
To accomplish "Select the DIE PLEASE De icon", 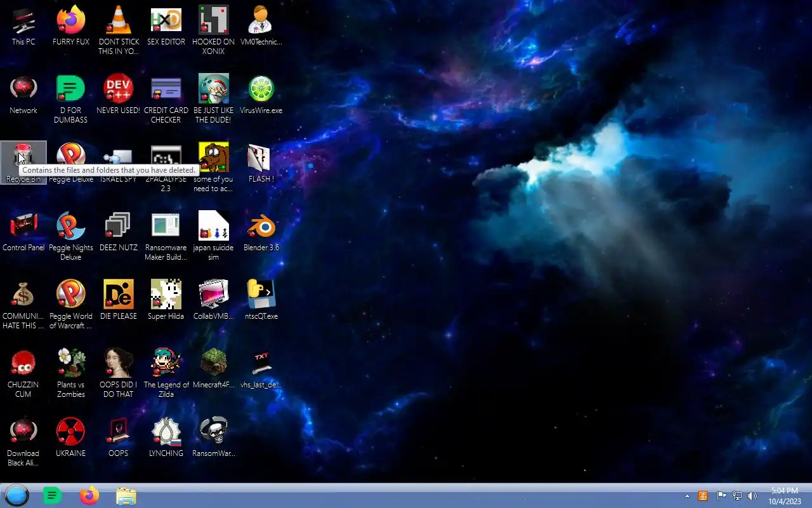I will click(x=119, y=301).
